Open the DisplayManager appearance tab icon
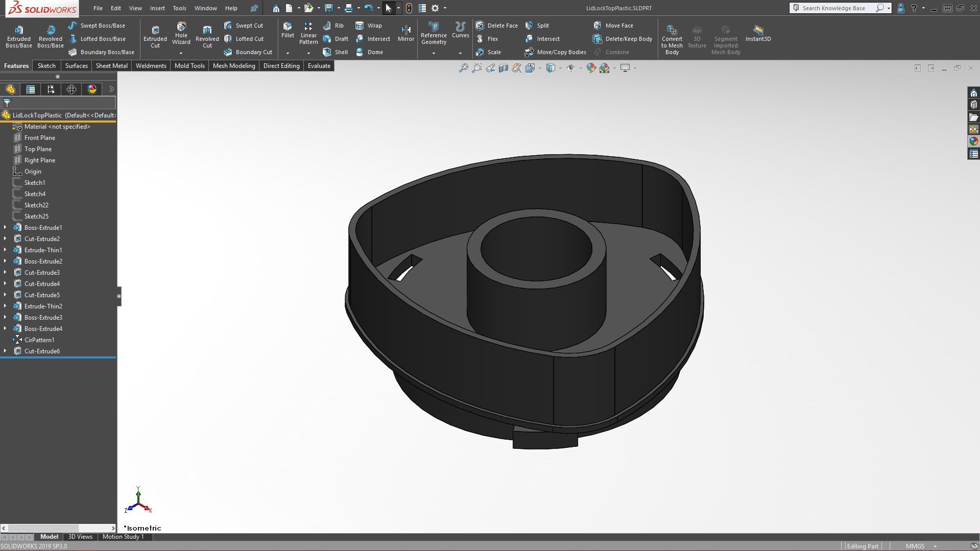Screen dimensions: 980x551 tap(92, 89)
